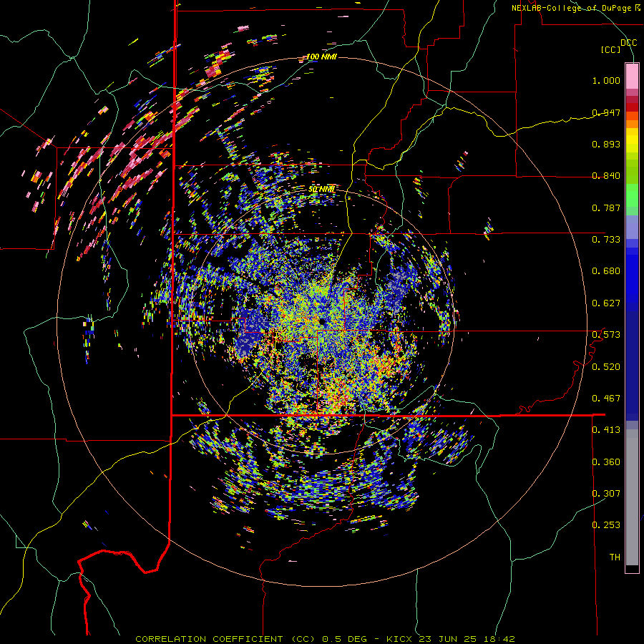Image resolution: width=644 pixels, height=644 pixels.
Task: Click the DCC label above the color scale
Action: 628,43
